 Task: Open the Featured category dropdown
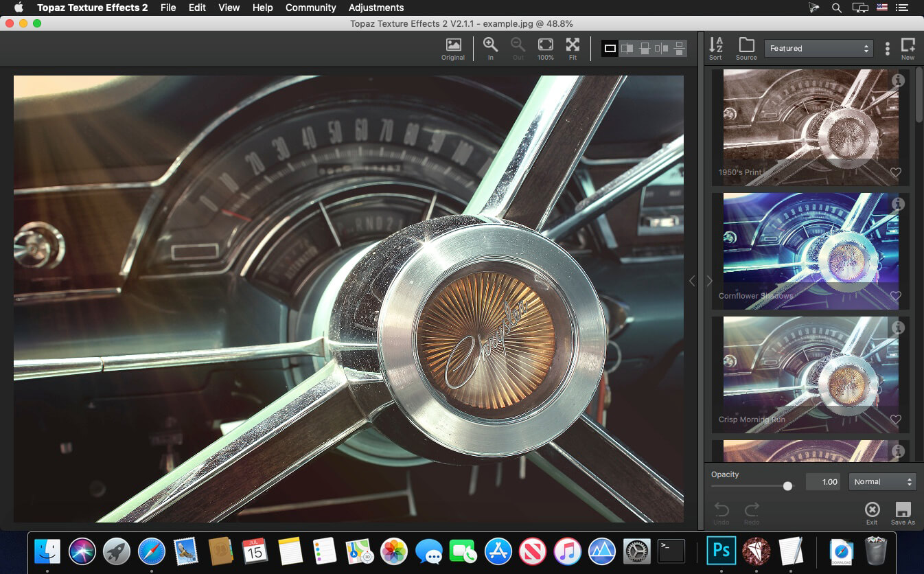point(818,49)
